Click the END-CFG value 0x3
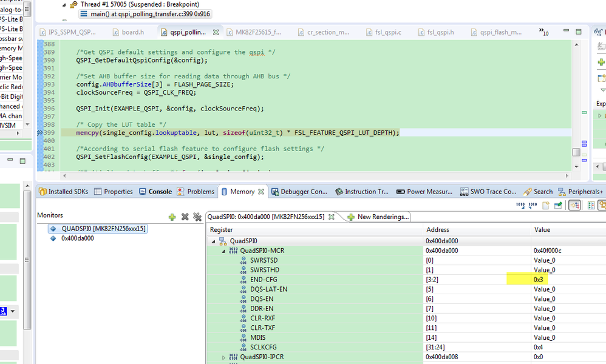 click(539, 280)
